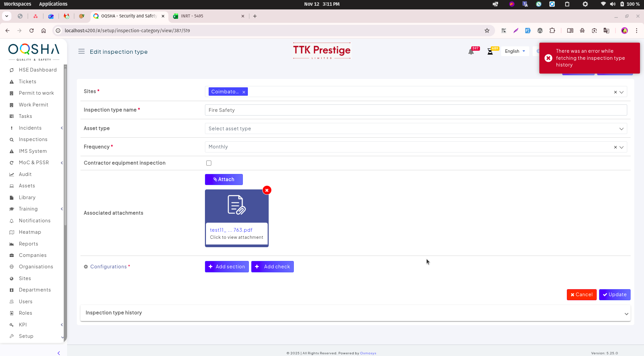Click the Inspection type name field
This screenshot has height=356, width=644.
(x=416, y=110)
